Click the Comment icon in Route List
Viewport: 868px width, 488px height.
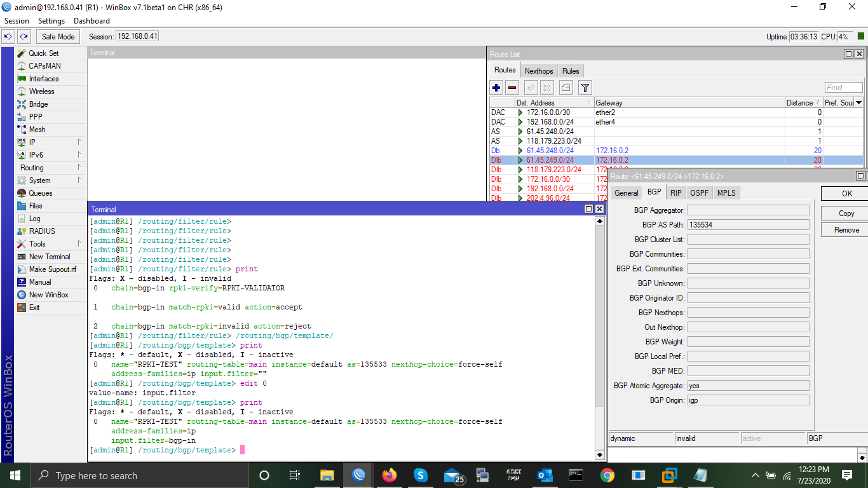pyautogui.click(x=566, y=88)
